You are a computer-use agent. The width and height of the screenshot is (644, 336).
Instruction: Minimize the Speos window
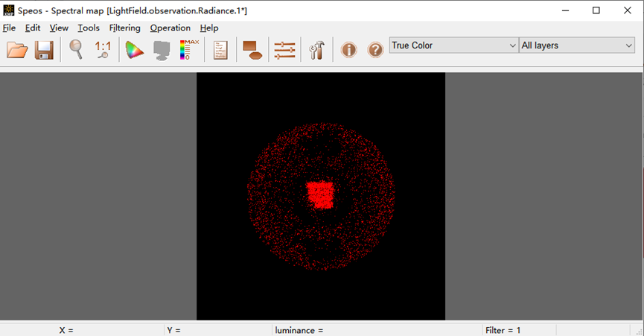point(566,10)
